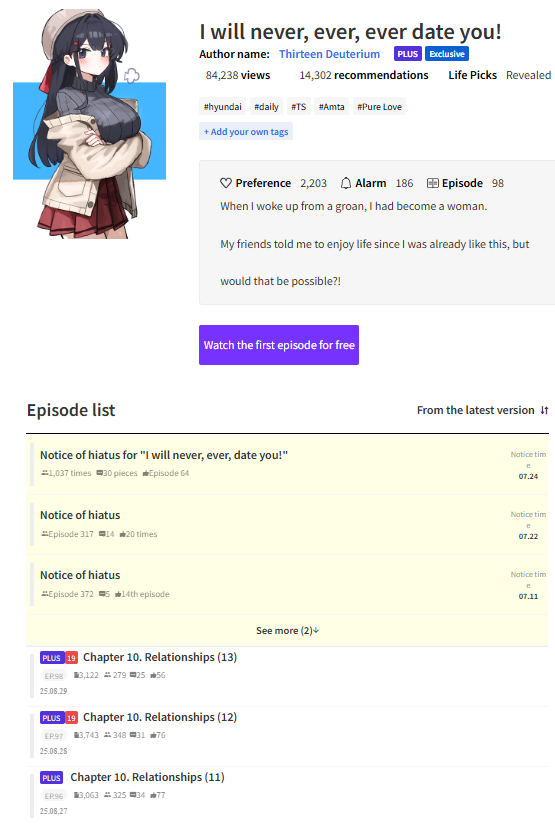Open author Thirteen Deuterium's page
The width and height of the screenshot is (555, 825).
click(329, 54)
